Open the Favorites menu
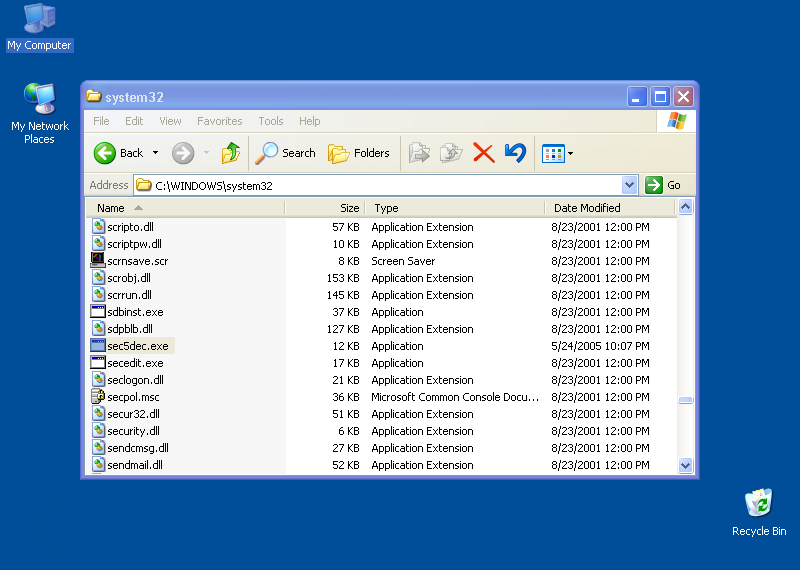The width and height of the screenshot is (800, 570). pyautogui.click(x=219, y=121)
